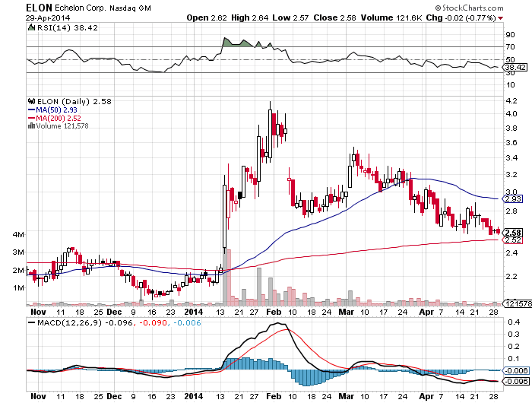Click the MA(50) 2.93 legend text
532x403 pixels.
click(x=57, y=110)
